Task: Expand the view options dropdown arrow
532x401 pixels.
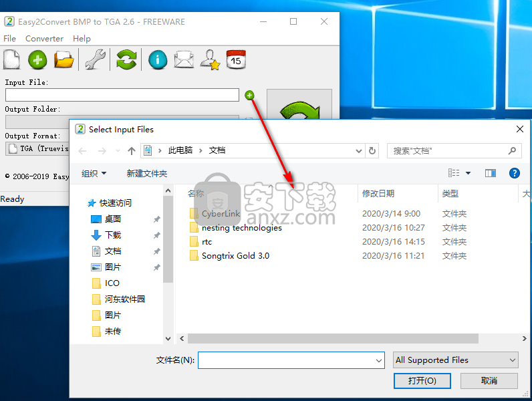Action: [469, 173]
